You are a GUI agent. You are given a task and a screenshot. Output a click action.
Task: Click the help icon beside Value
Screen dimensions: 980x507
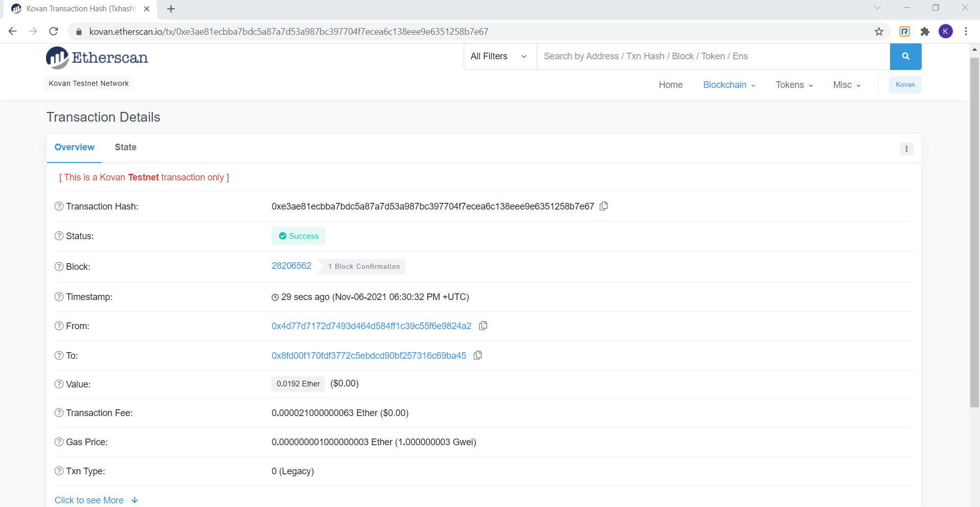point(59,384)
